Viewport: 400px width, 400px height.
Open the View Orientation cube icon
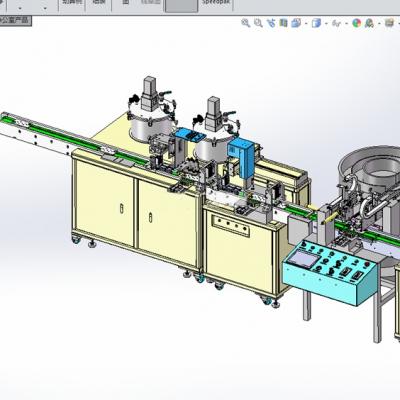pyautogui.click(x=296, y=23)
